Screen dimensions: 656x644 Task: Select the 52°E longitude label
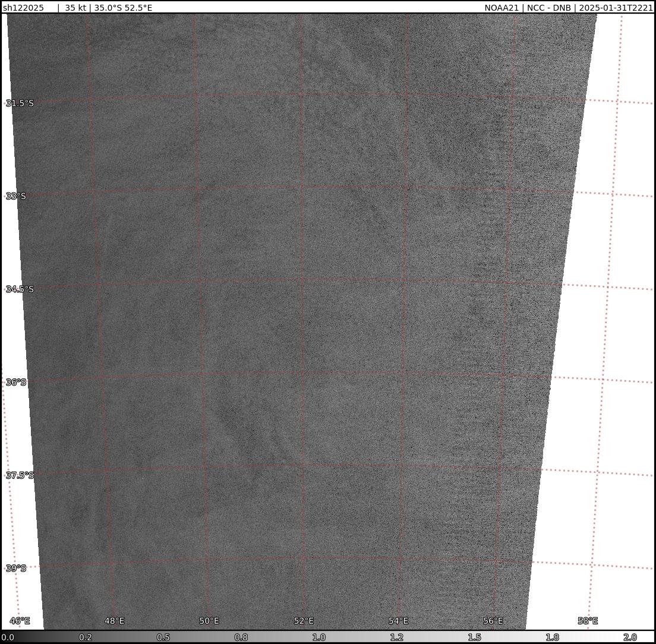[x=304, y=621]
